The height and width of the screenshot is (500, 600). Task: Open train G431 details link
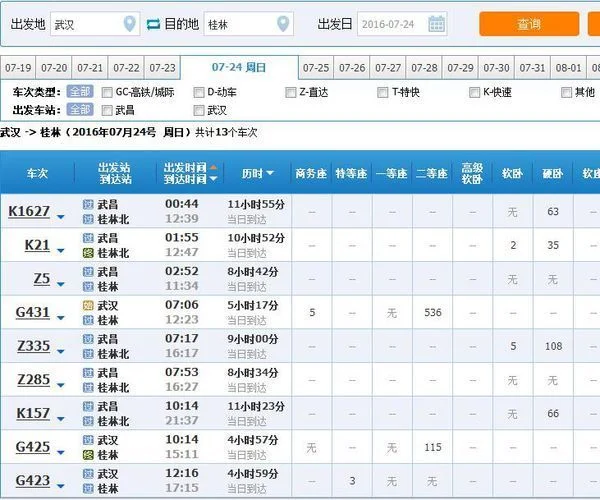click(33, 312)
